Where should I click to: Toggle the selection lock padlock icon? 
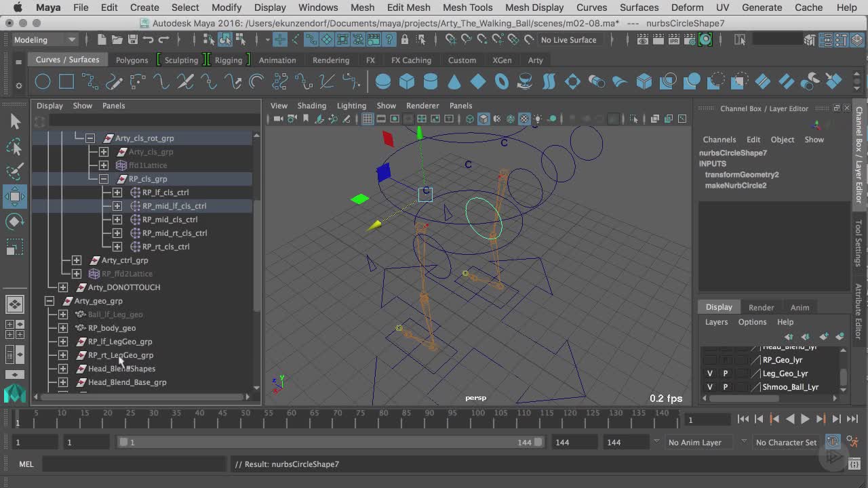click(405, 39)
